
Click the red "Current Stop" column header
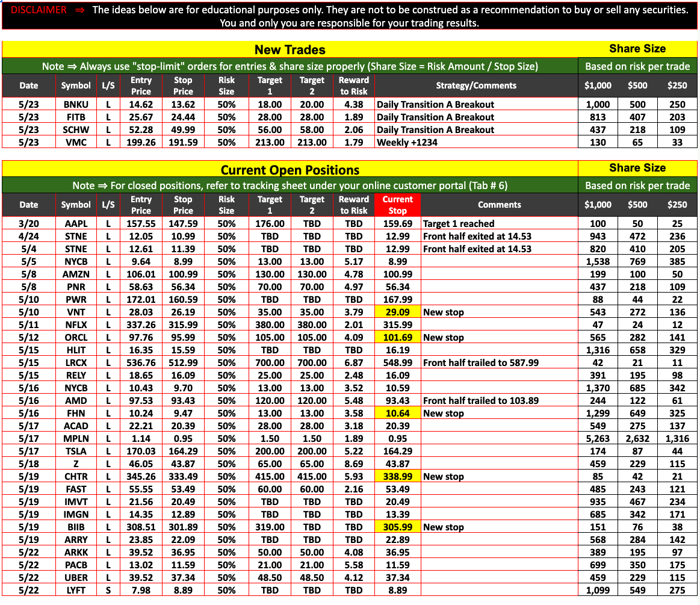[397, 205]
